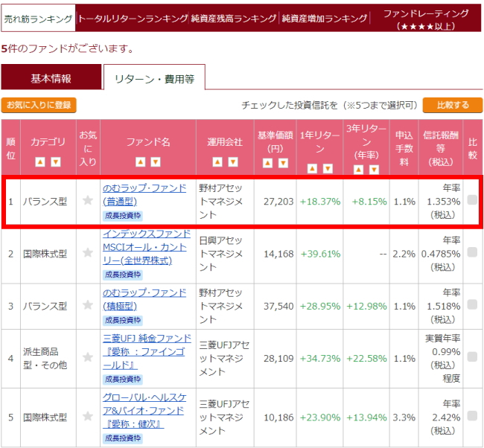The height and width of the screenshot is (448, 484).
Task: Click 成長投資枠 badge under 積極型 fund
Action: [x=123, y=320]
